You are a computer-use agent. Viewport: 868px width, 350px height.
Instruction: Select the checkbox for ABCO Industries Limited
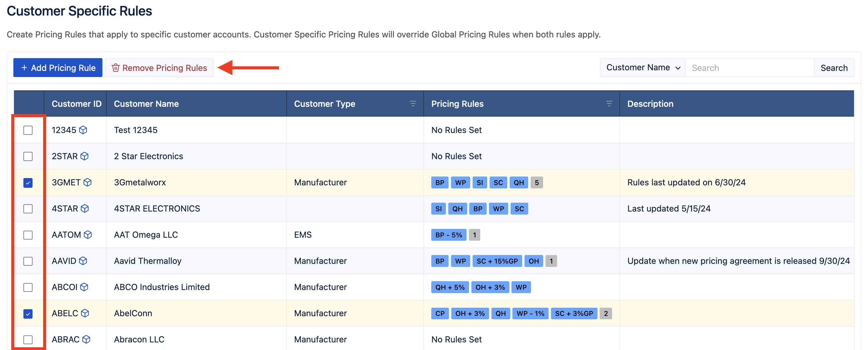tap(28, 287)
